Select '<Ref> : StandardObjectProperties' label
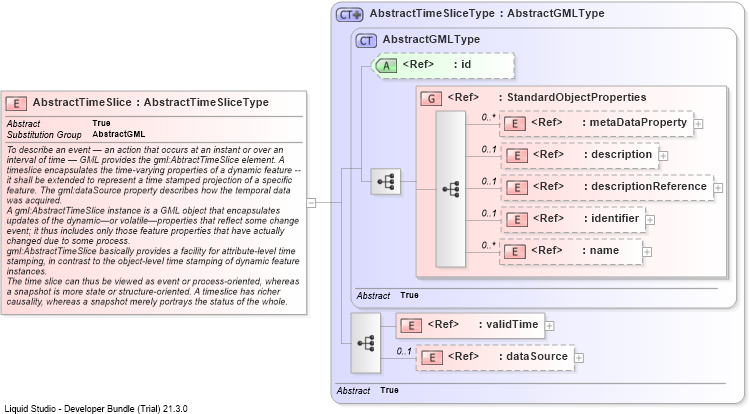 tap(546, 97)
